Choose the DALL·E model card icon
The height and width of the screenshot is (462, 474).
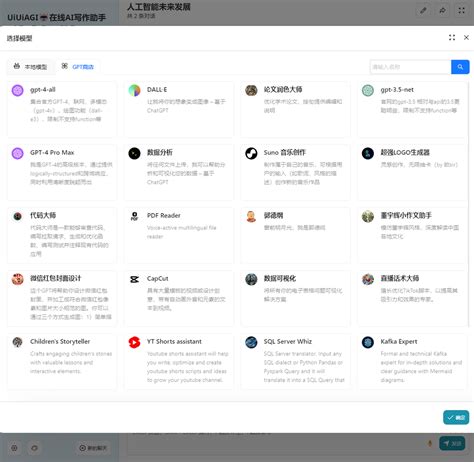[x=134, y=90]
